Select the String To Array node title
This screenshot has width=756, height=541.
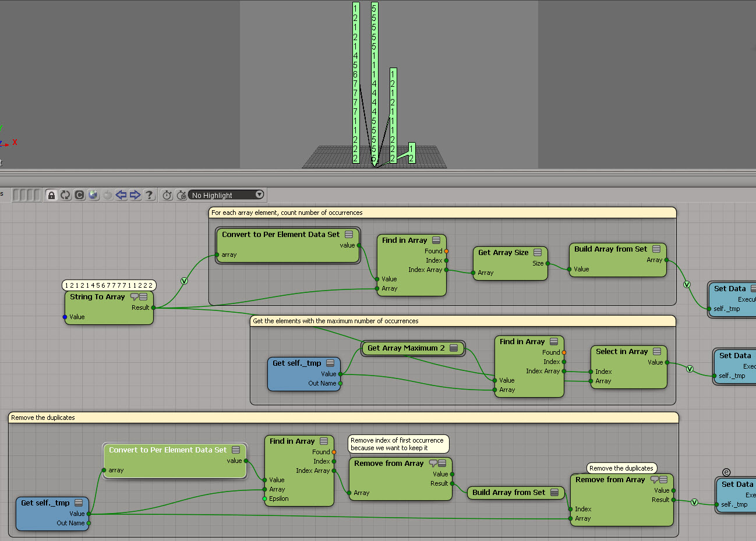coord(97,297)
